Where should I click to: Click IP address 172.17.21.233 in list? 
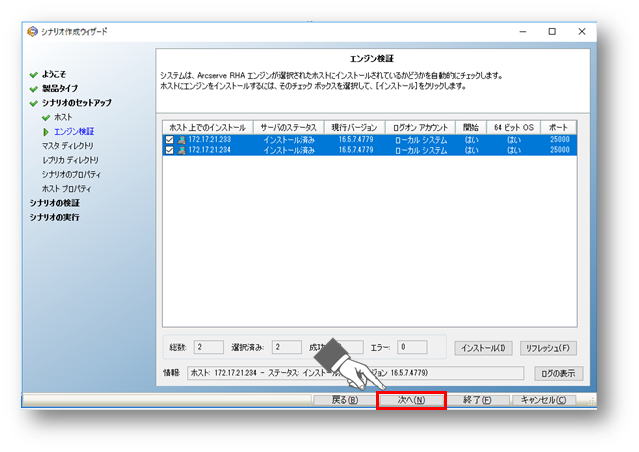click(x=209, y=140)
